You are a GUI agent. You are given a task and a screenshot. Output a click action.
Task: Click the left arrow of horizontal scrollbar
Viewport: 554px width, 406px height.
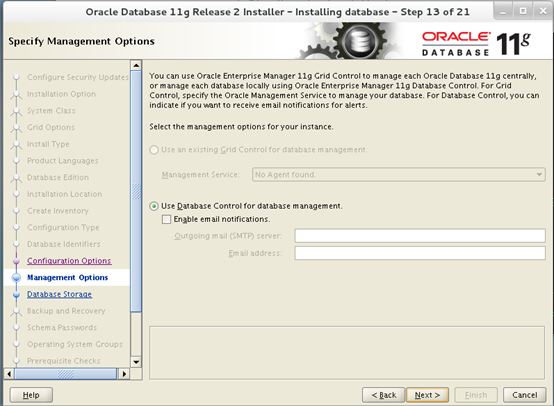point(9,374)
